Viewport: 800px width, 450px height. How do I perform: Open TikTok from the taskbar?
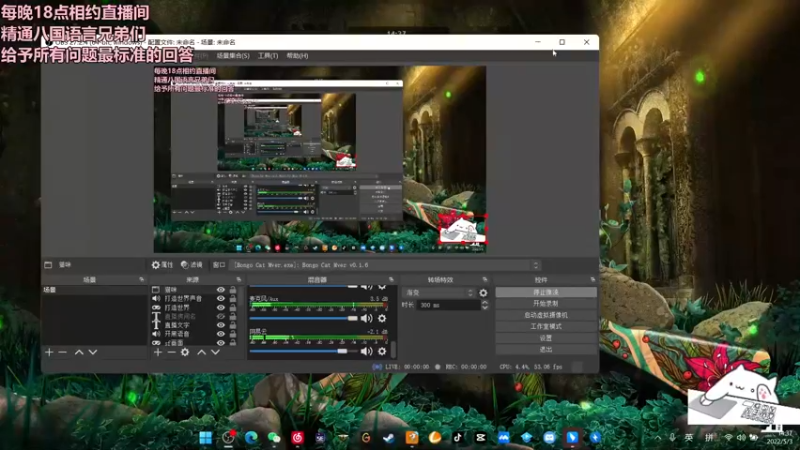[458, 437]
